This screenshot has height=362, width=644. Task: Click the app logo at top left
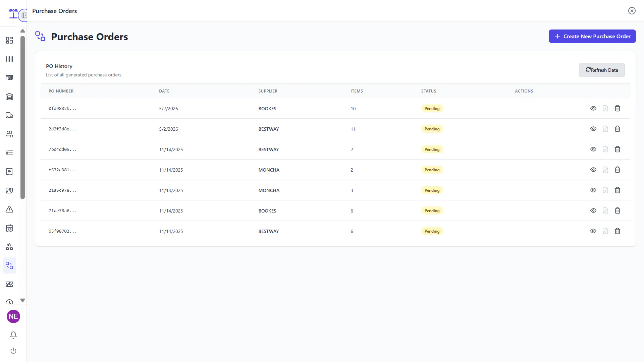[x=13, y=13]
